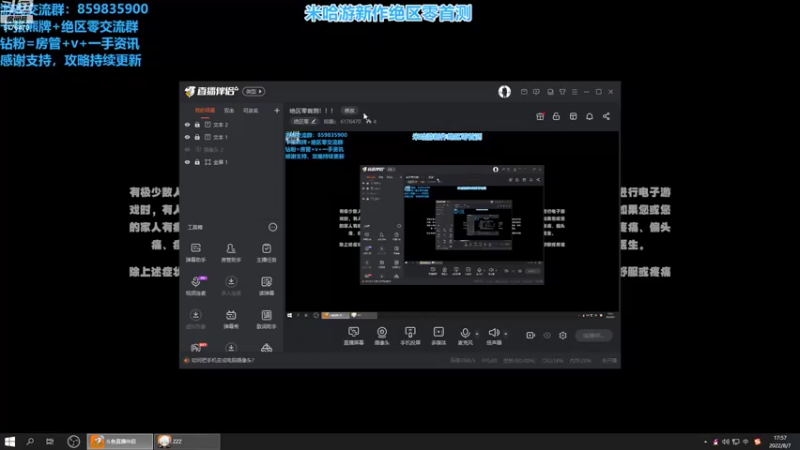Click the nested preview thumbnail window
The height and width of the screenshot is (450, 800).
click(x=452, y=224)
